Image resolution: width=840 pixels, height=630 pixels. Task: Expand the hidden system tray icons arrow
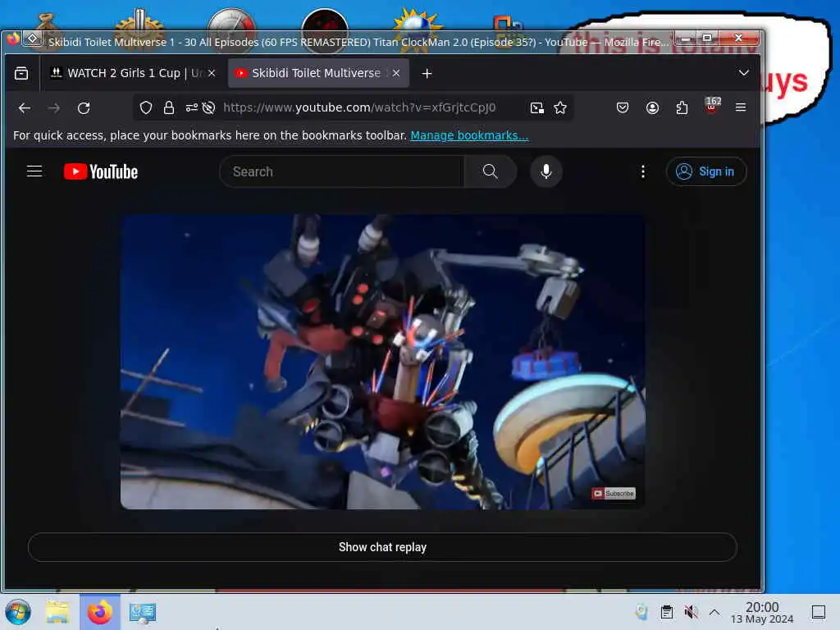714,612
